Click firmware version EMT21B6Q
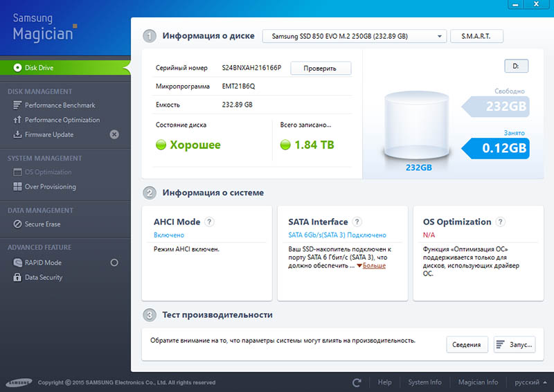Viewport: 554px width, 392px height. (x=238, y=87)
